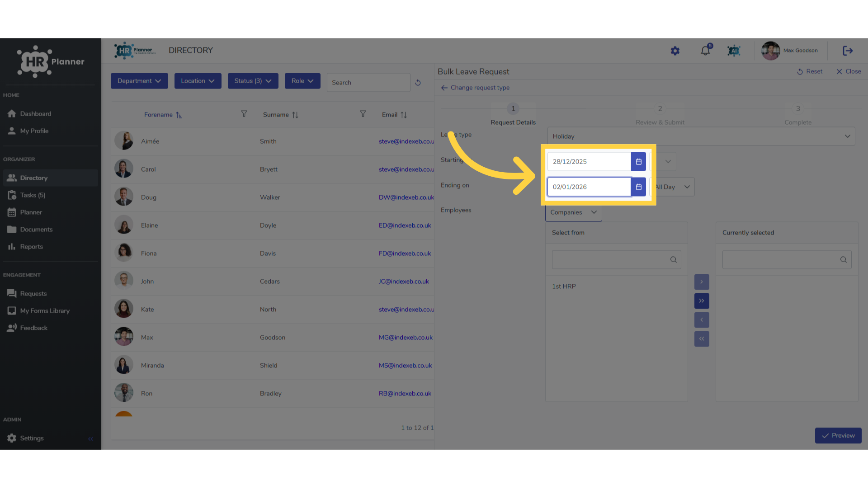The height and width of the screenshot is (488, 868).
Task: Expand the Department filter
Action: pos(139,81)
